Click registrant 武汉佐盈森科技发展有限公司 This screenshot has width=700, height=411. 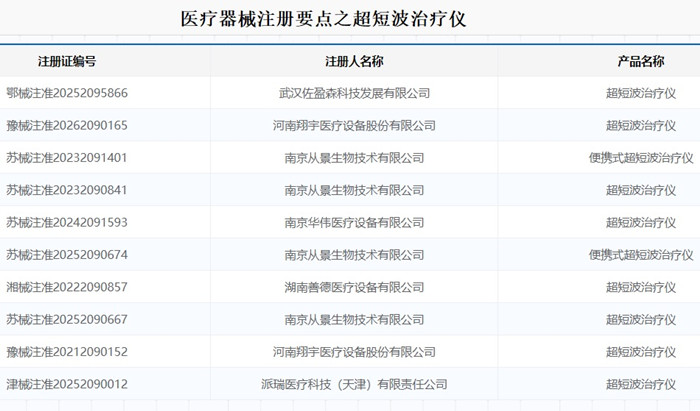click(x=354, y=93)
